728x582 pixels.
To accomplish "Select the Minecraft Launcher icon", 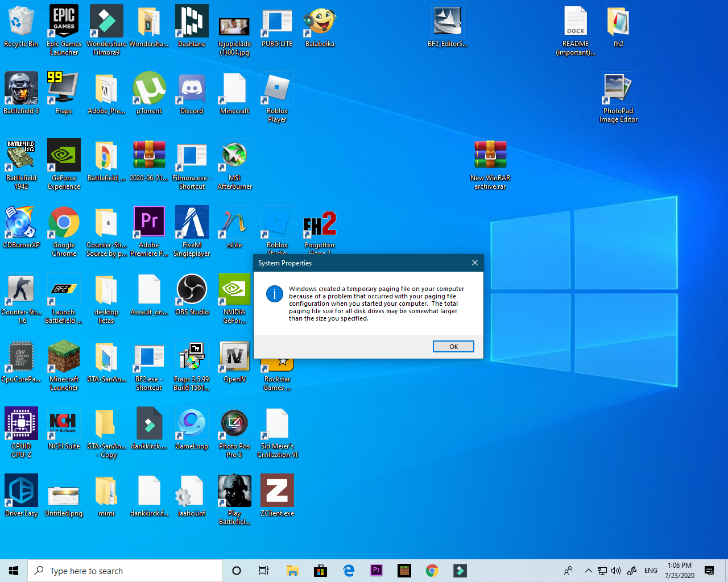I will [64, 366].
